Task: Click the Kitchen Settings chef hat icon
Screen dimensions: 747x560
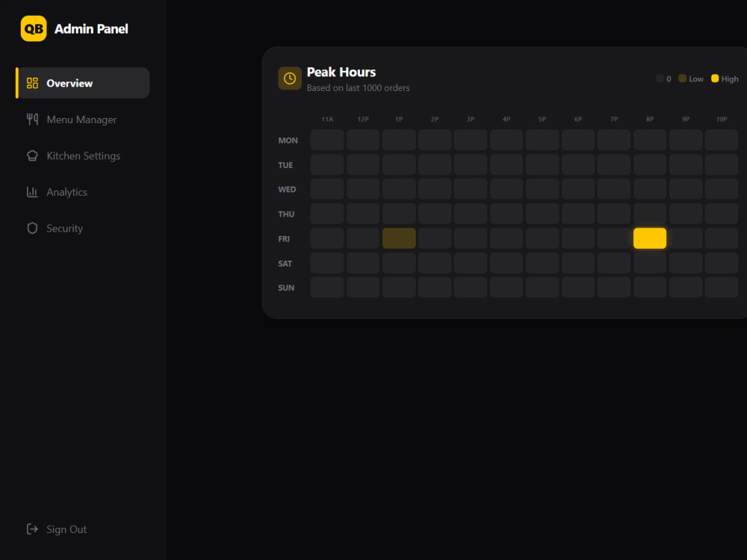Action: tap(32, 156)
